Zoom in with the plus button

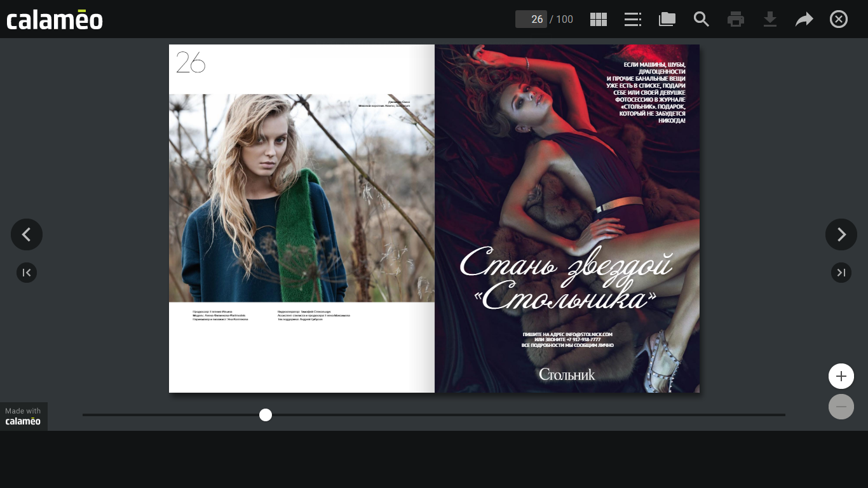(x=841, y=376)
